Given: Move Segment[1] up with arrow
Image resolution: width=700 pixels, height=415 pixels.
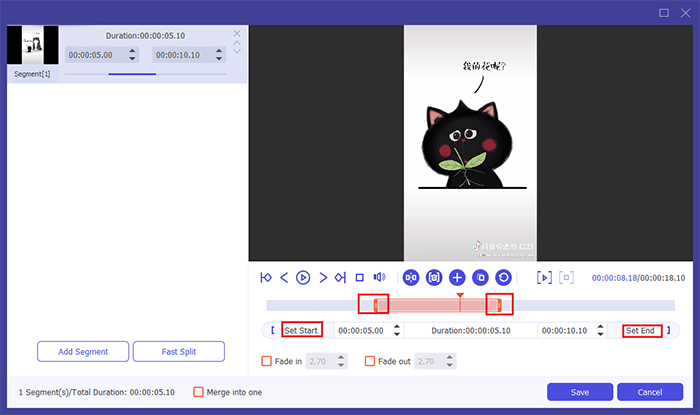Looking at the screenshot, I should (237, 43).
